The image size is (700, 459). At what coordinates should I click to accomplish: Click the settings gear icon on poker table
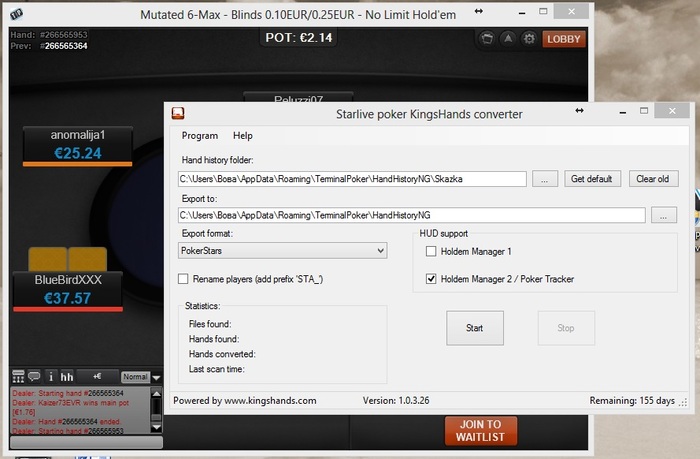[529, 39]
